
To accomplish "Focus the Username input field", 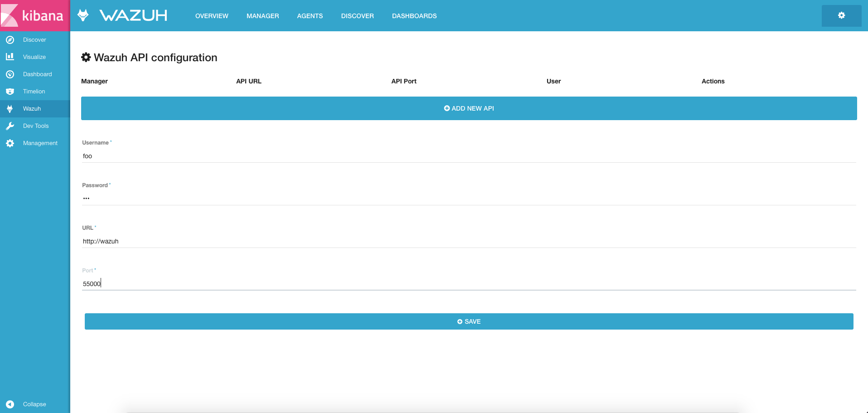I will pyautogui.click(x=469, y=156).
